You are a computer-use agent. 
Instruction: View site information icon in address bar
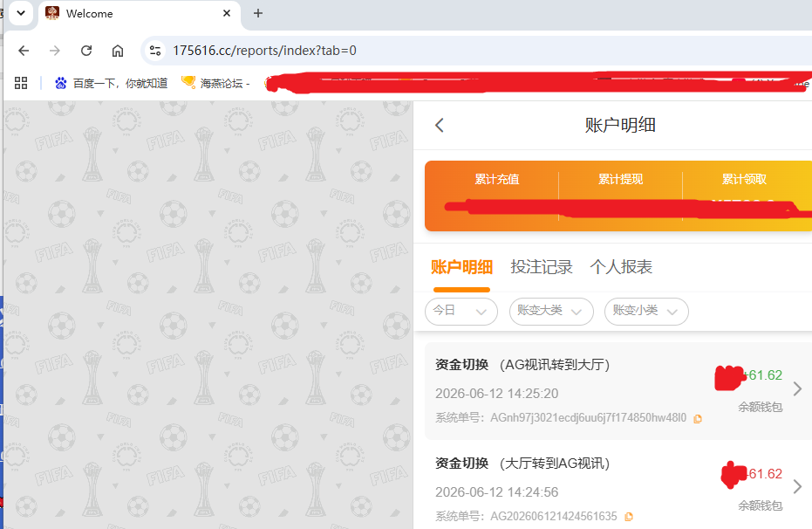point(155,51)
